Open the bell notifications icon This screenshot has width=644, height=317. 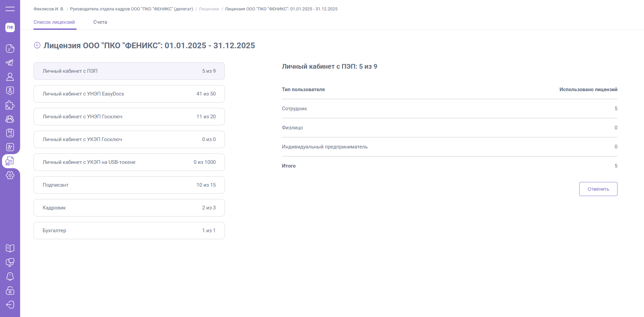point(10,276)
